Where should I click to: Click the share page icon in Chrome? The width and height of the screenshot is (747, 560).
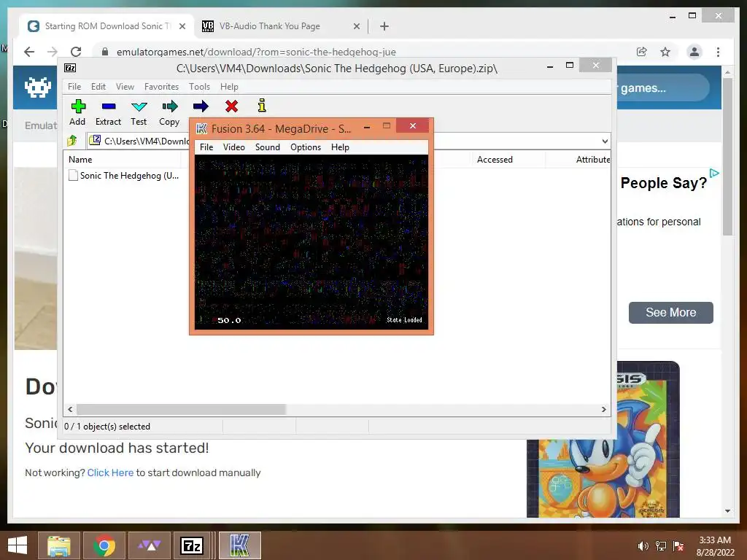(642, 52)
